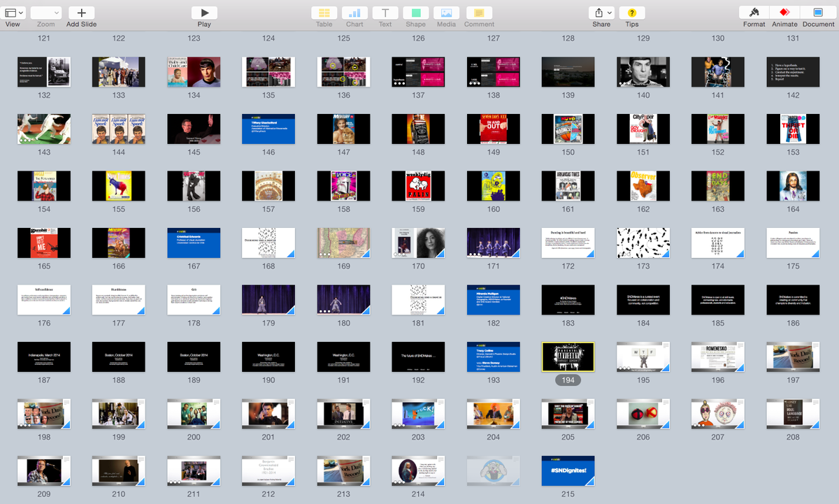The height and width of the screenshot is (504, 839).
Task: Insert a Table from toolbar
Action: [x=324, y=13]
